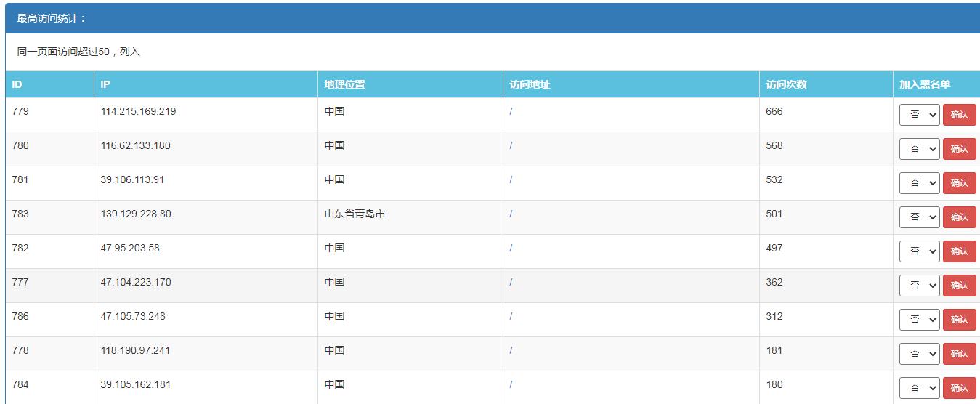Confirm blacklist choice for ID 783

pos(959,217)
